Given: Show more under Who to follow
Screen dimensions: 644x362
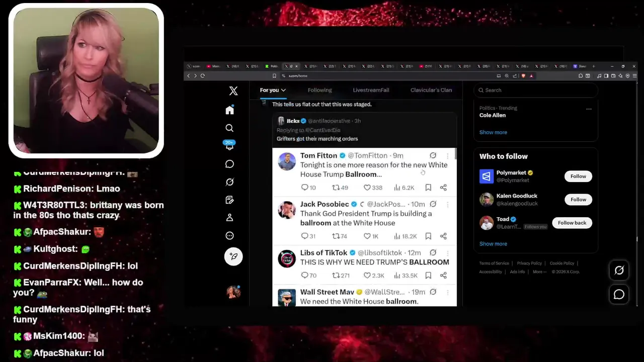Looking at the screenshot, I should 493,244.
